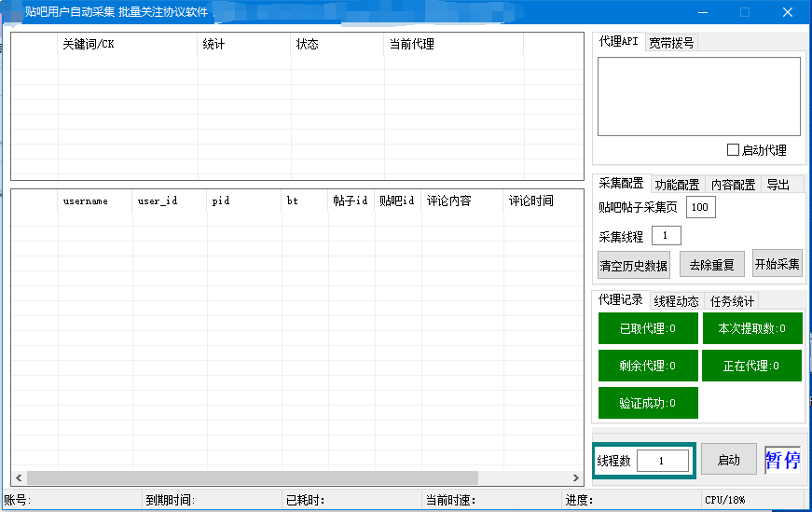Click the bt column header
Viewport: 812px width, 512px height.
point(305,201)
